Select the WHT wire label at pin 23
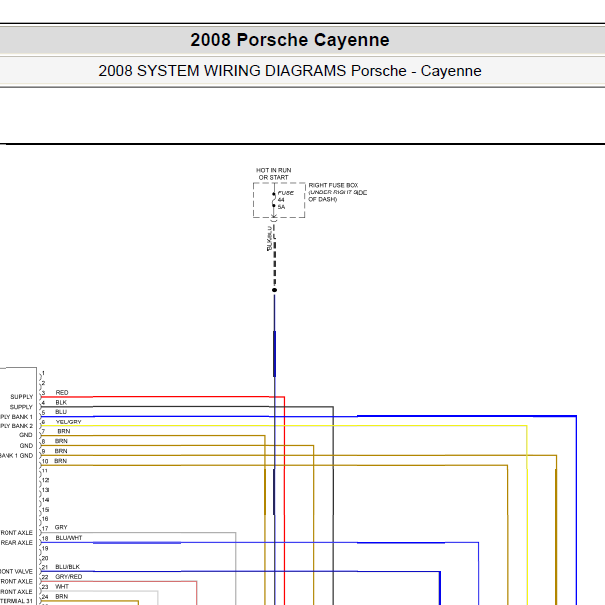 click(62, 586)
